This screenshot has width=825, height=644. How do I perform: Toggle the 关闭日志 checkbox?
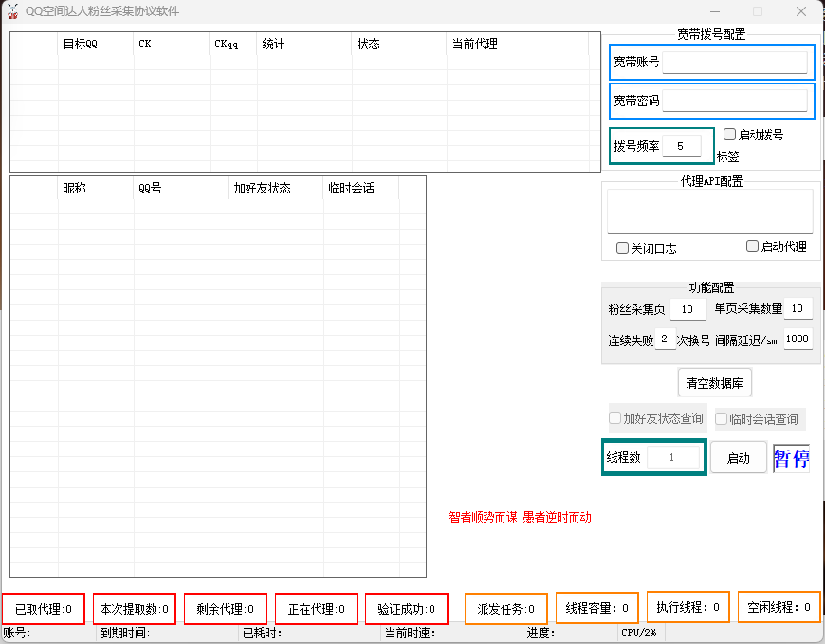[623, 248]
